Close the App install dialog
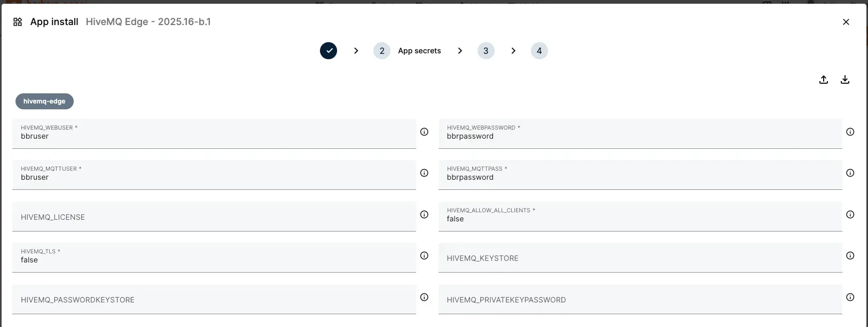Image resolution: width=868 pixels, height=327 pixels. (846, 22)
